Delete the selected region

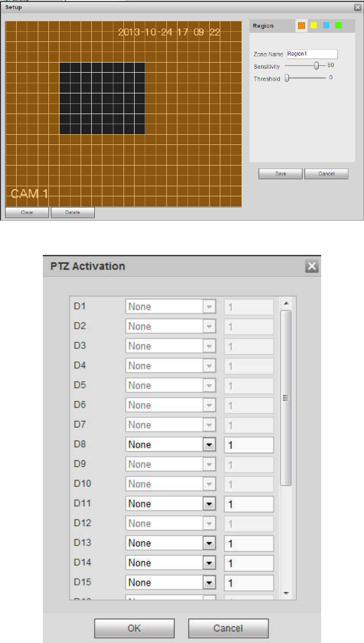pos(73,212)
